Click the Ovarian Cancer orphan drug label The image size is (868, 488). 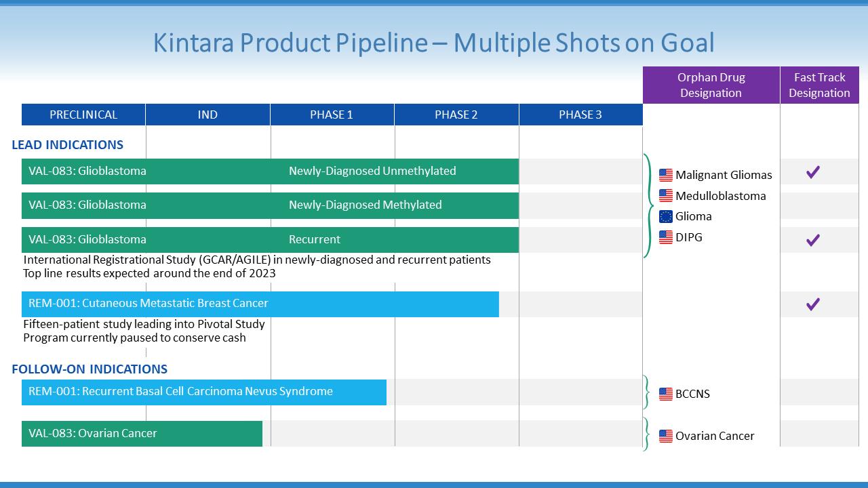click(x=715, y=436)
